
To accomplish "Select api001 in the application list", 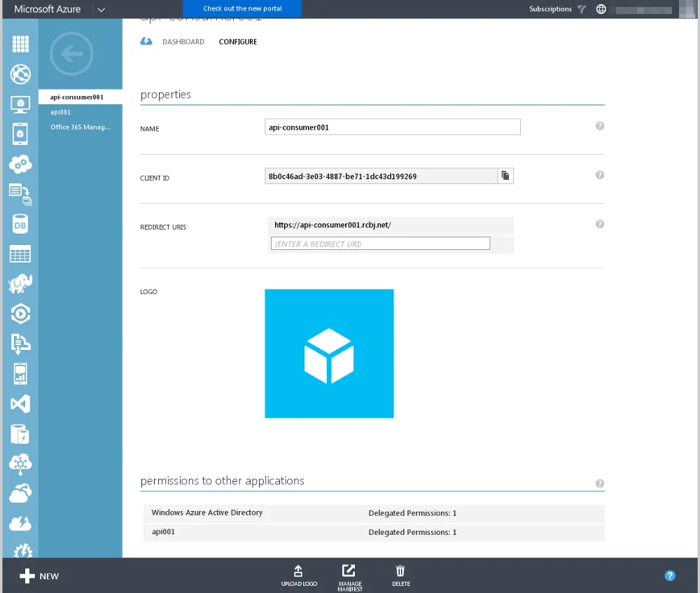I will point(60,112).
